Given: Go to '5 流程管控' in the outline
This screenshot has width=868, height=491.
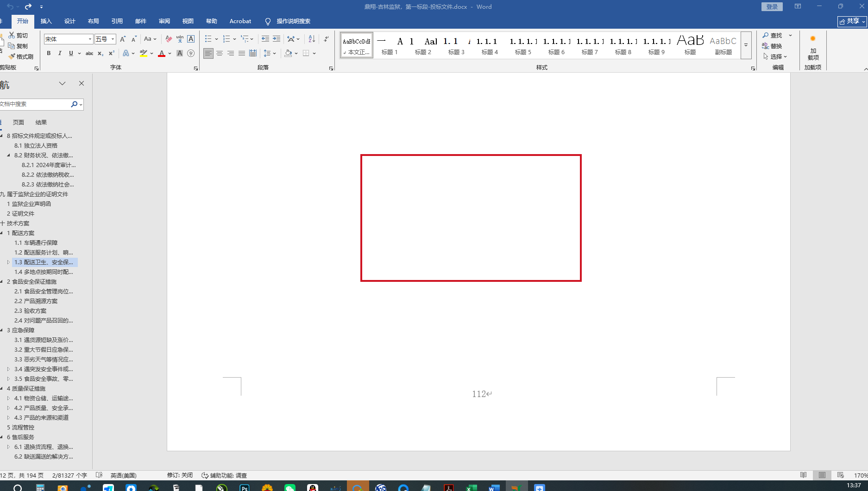Looking at the screenshot, I should 20,427.
